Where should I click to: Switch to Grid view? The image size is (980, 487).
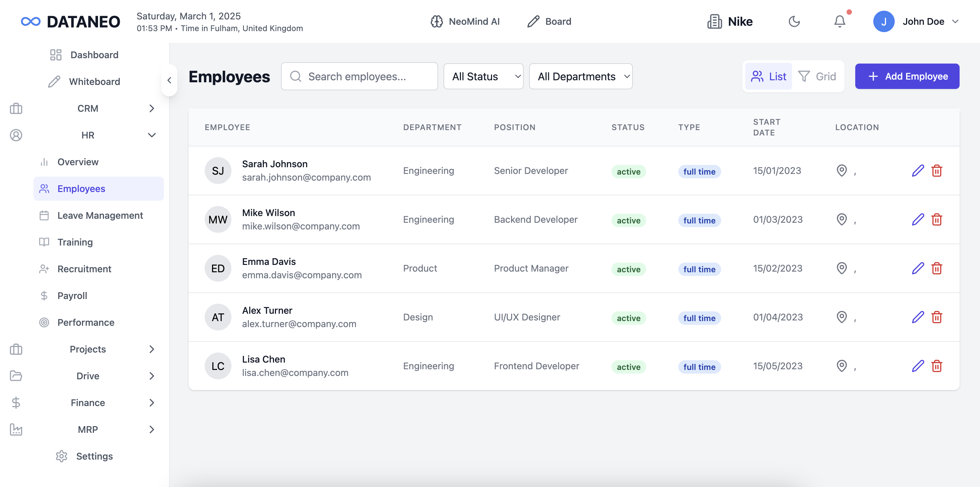click(x=817, y=77)
